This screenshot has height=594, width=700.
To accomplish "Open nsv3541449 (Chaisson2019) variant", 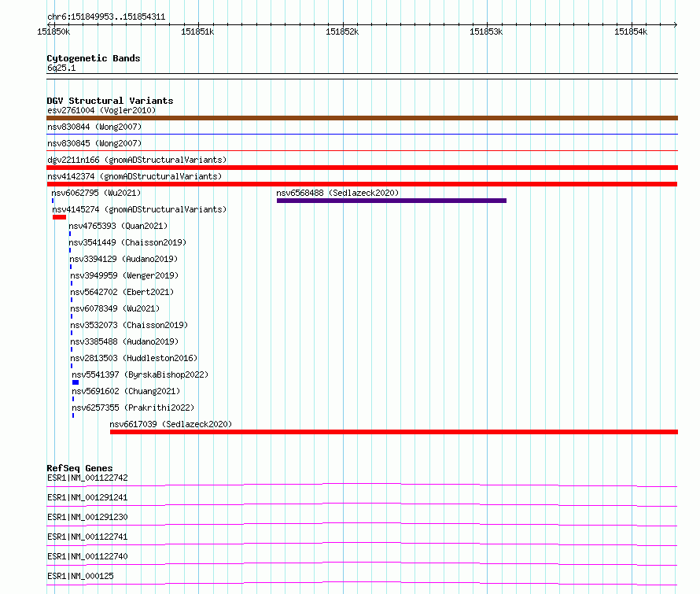I will [x=127, y=242].
